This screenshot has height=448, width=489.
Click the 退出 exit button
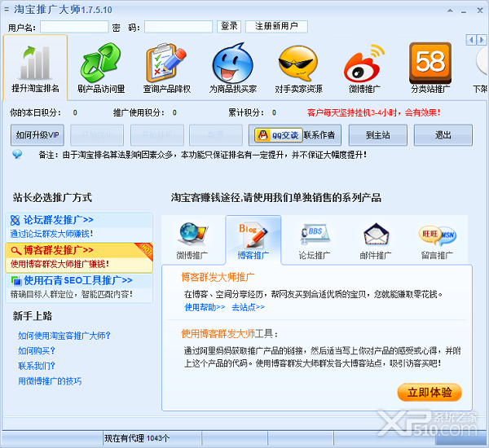(x=443, y=135)
